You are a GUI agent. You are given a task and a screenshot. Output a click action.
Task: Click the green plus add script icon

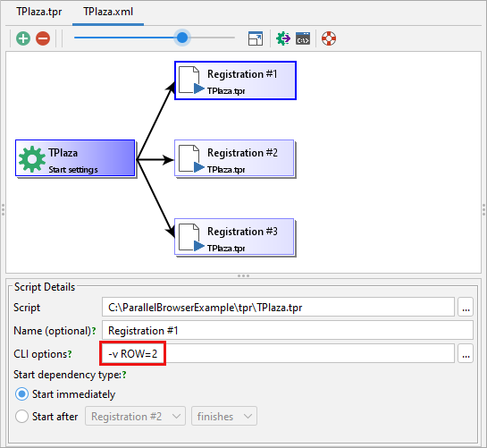coord(23,38)
